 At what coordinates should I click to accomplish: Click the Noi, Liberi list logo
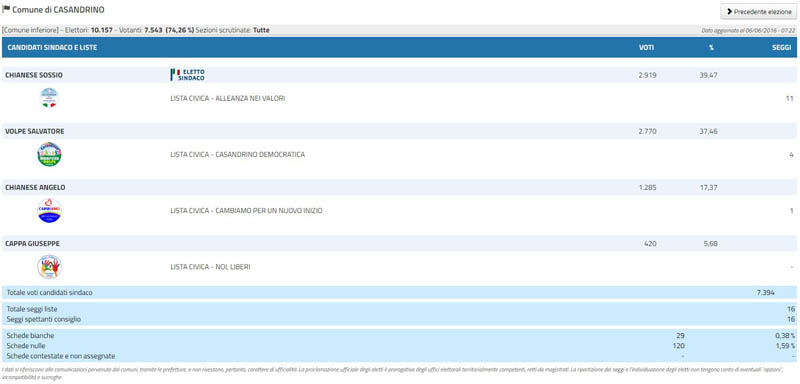[49, 267]
